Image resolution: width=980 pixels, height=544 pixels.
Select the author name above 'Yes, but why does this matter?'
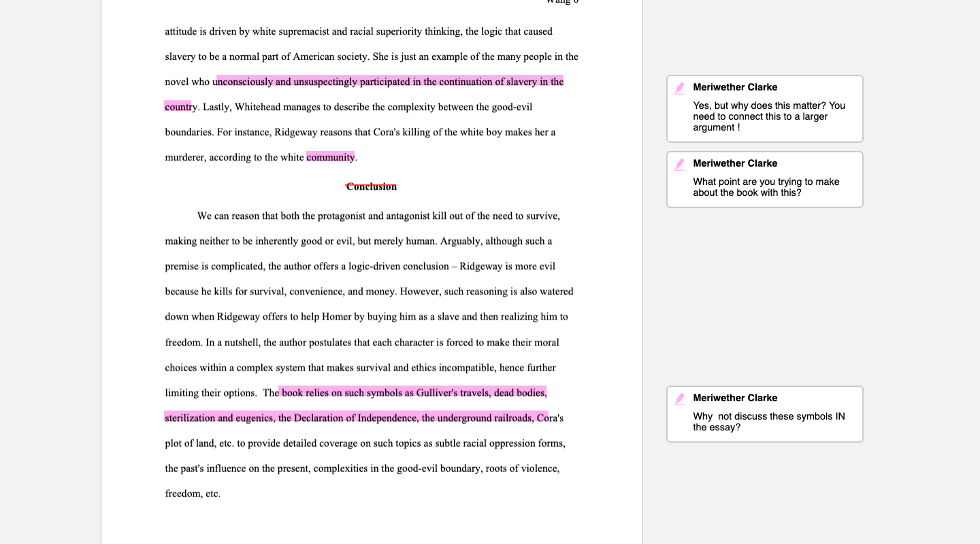(x=735, y=87)
